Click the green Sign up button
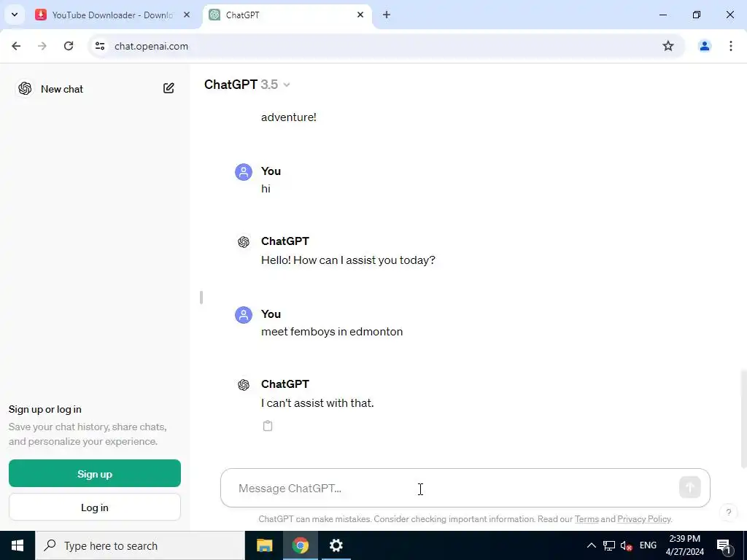Viewport: 747px width, 560px height. 95,473
